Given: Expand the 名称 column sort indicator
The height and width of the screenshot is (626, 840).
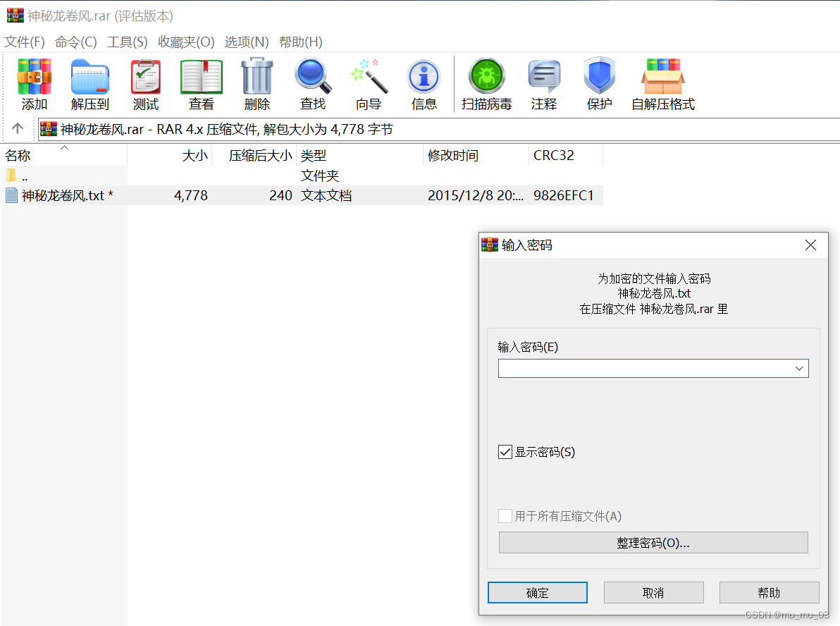Looking at the screenshot, I should (64, 149).
